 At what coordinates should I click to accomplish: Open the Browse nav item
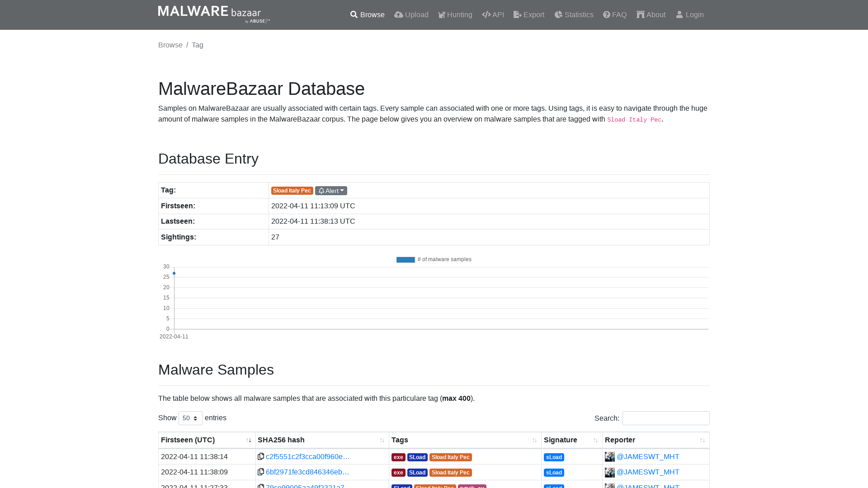pos(367,15)
